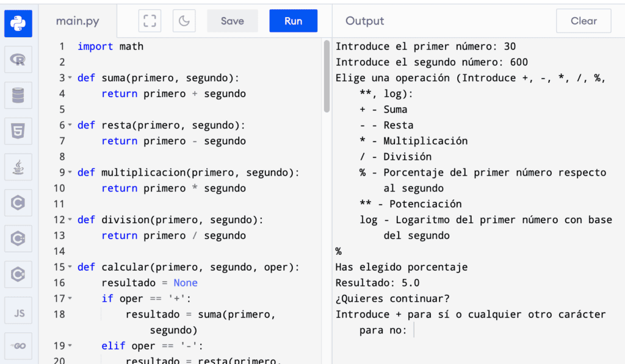Open the SQL database compiler

[18, 95]
